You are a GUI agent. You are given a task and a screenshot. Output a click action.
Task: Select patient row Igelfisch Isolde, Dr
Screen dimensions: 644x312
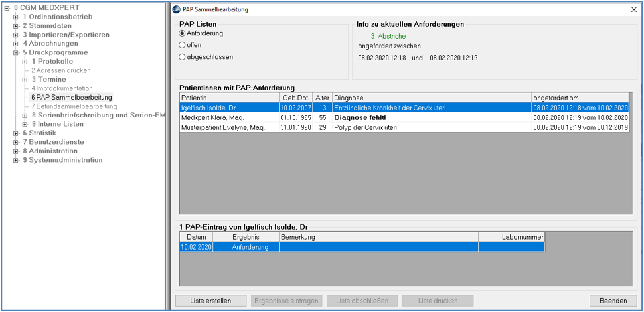pos(404,108)
